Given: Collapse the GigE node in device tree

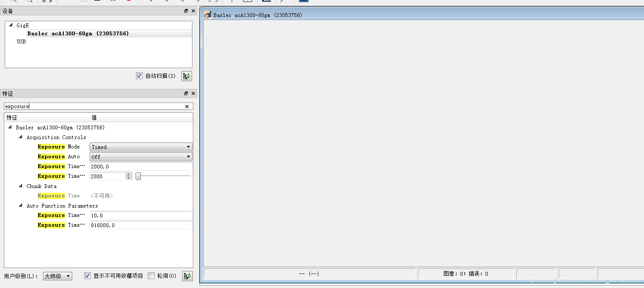Looking at the screenshot, I should click(x=11, y=25).
